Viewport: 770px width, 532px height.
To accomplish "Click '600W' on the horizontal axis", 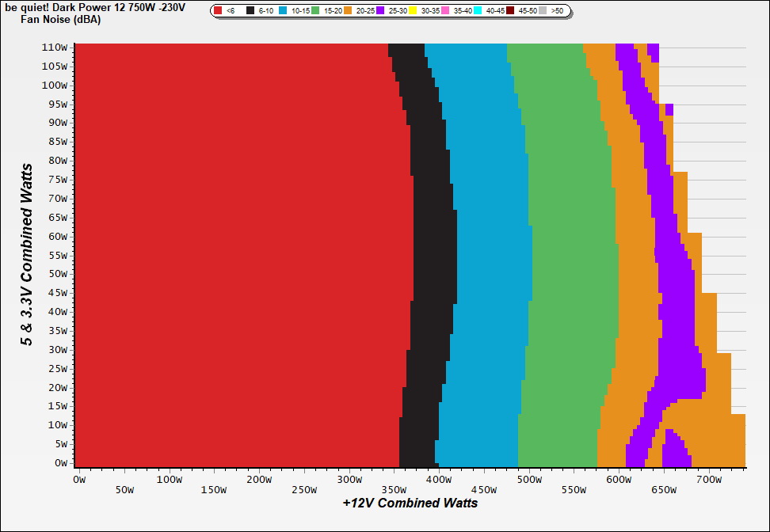I will coord(618,480).
